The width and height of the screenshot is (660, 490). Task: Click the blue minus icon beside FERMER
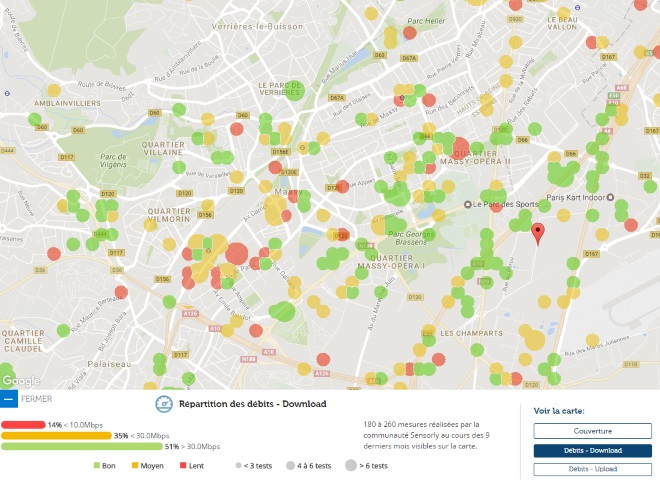9,398
